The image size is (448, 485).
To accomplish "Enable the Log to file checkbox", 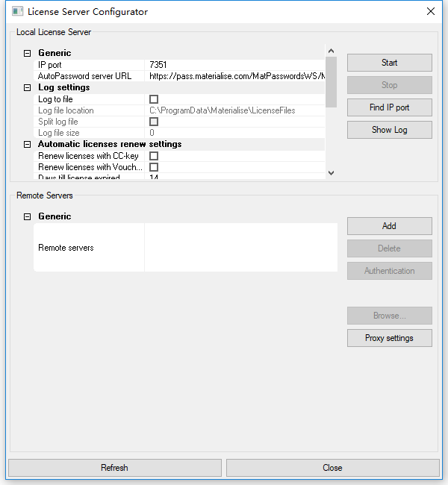I will click(x=154, y=99).
